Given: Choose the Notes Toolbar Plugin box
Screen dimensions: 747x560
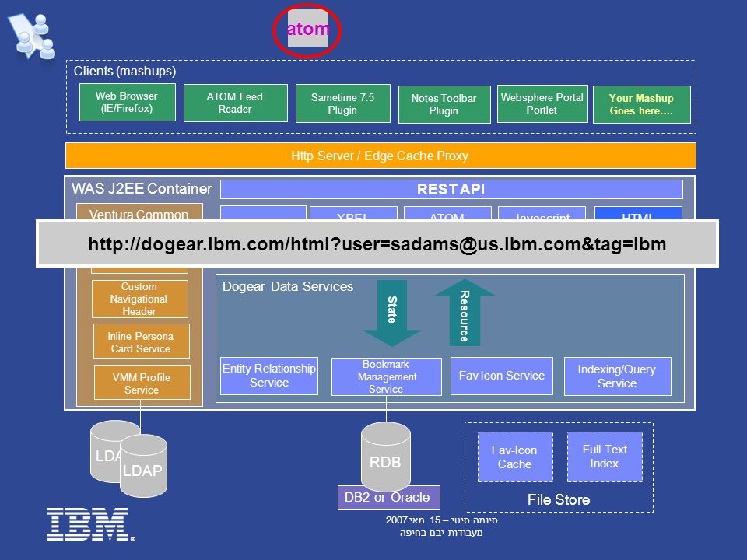Looking at the screenshot, I should [x=444, y=104].
